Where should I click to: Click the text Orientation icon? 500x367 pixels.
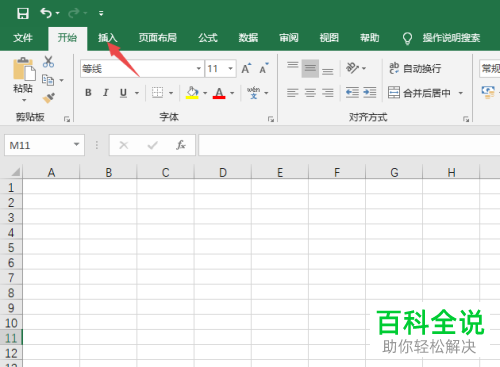352,68
